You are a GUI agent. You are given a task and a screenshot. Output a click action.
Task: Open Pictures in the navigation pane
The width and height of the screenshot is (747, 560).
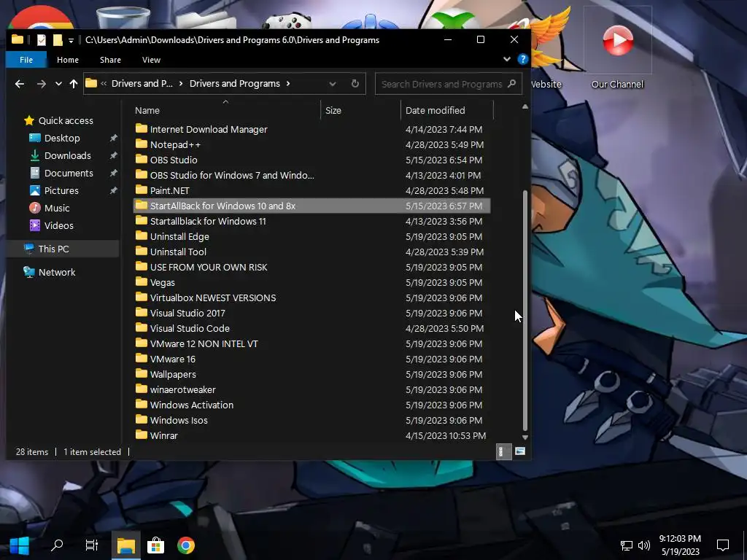61,190
